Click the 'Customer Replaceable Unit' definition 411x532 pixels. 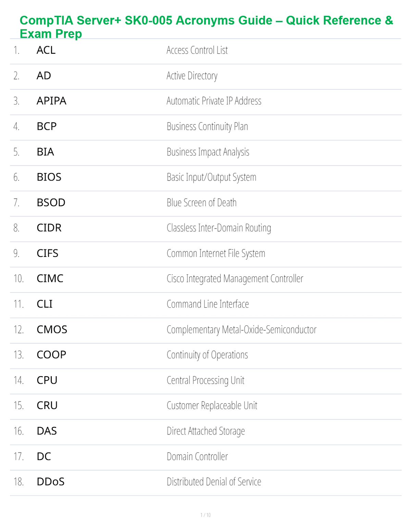[x=212, y=406]
